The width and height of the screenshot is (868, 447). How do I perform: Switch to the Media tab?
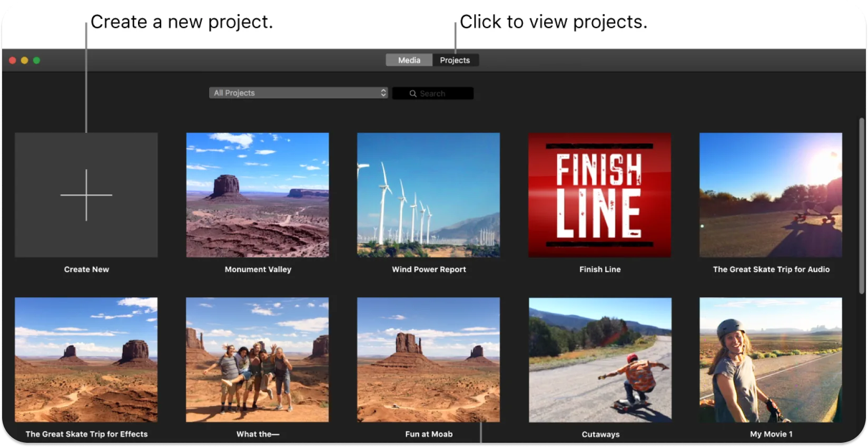409,60
